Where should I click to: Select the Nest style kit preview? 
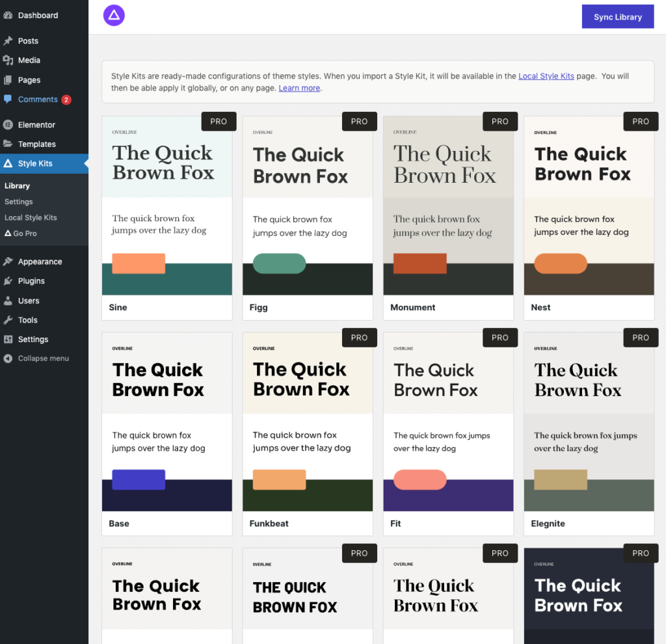[589, 206]
